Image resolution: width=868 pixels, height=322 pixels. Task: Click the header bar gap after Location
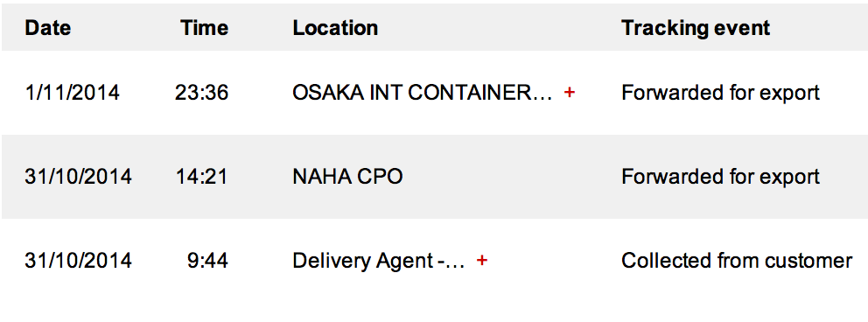tap(498, 28)
